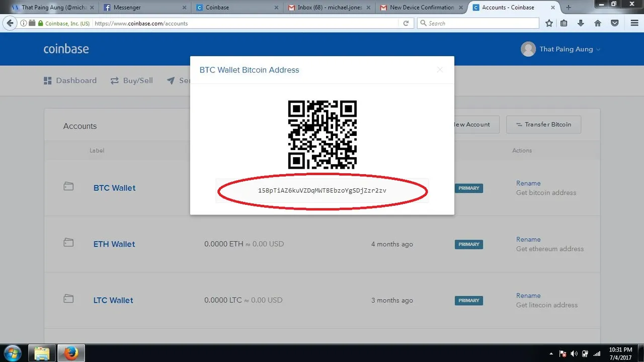Click the PRIMARY badge in LTC Wallet row

point(469,301)
